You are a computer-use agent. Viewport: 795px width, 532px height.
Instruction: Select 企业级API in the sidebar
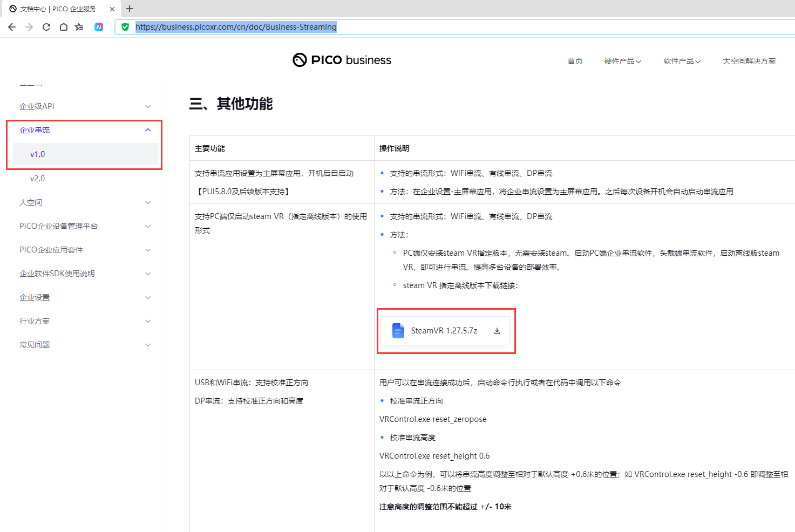pyautogui.click(x=37, y=106)
